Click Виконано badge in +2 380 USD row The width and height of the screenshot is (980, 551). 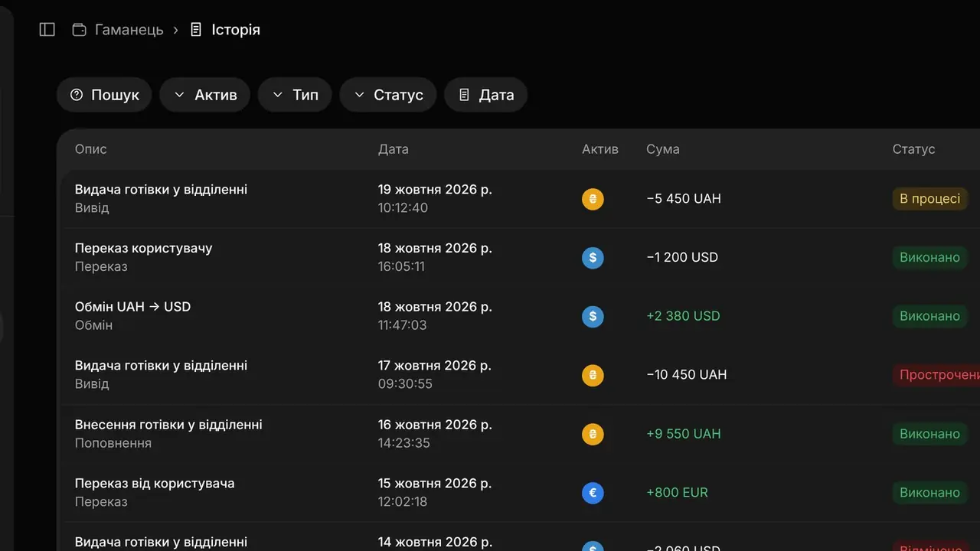click(x=930, y=316)
